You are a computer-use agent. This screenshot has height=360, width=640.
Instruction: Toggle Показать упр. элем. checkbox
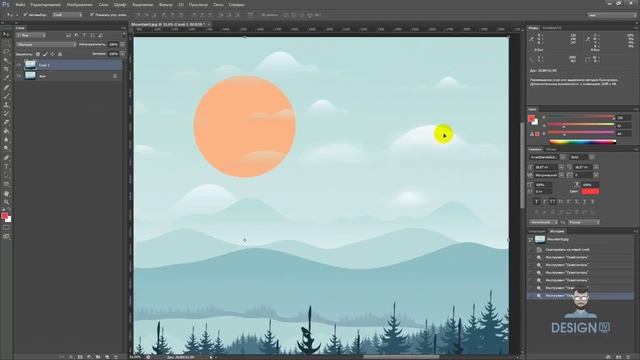click(x=92, y=15)
